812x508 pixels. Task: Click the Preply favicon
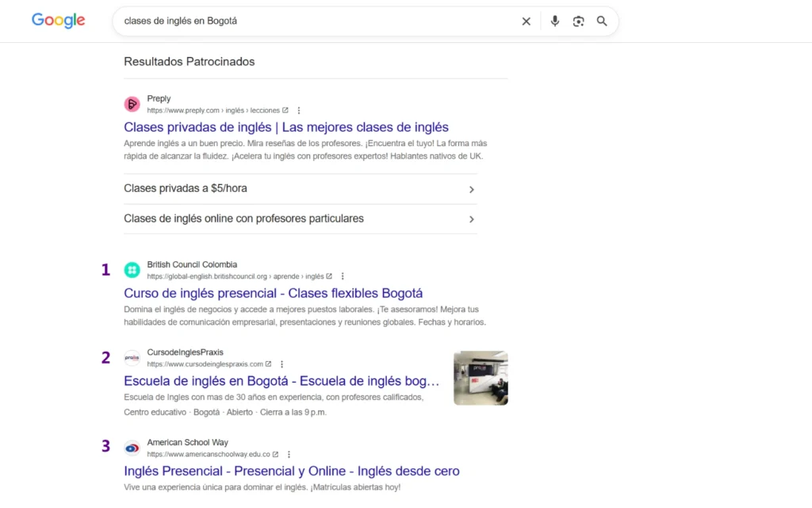click(132, 104)
